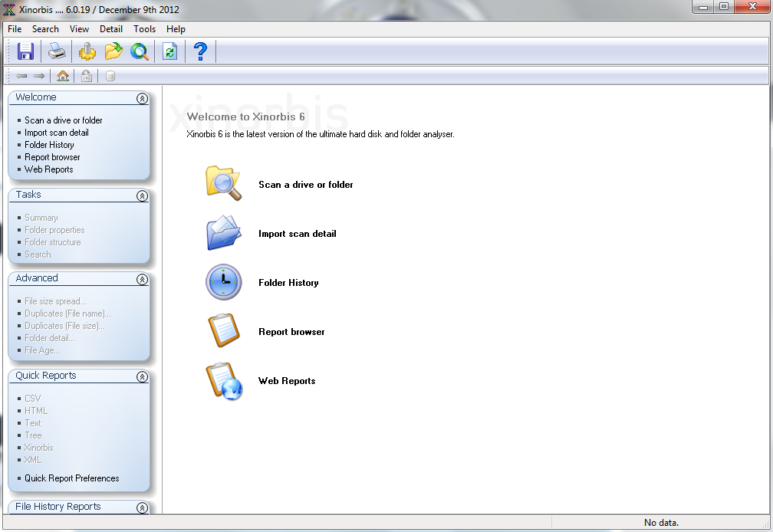The image size is (773, 532).
Task: Collapse the Advanced panel
Action: coord(142,280)
